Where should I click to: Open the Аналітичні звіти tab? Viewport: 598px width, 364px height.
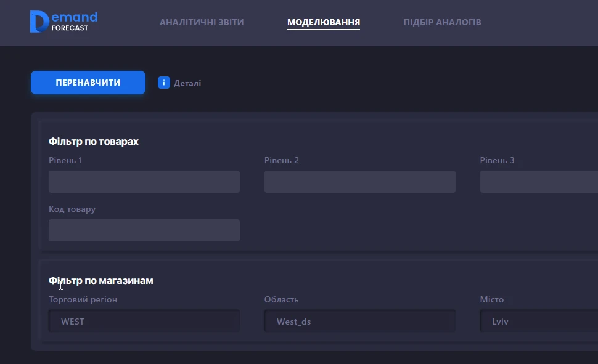tap(202, 22)
